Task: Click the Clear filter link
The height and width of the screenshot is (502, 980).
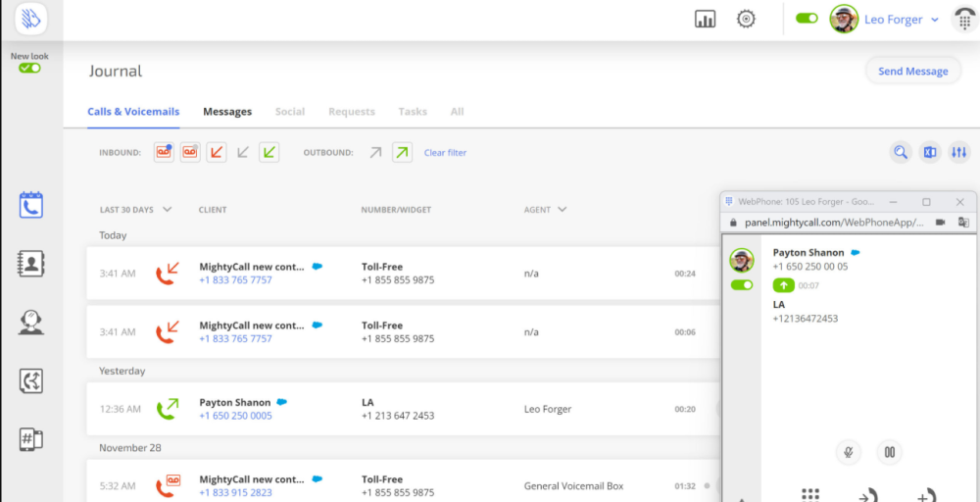Action: pos(445,153)
